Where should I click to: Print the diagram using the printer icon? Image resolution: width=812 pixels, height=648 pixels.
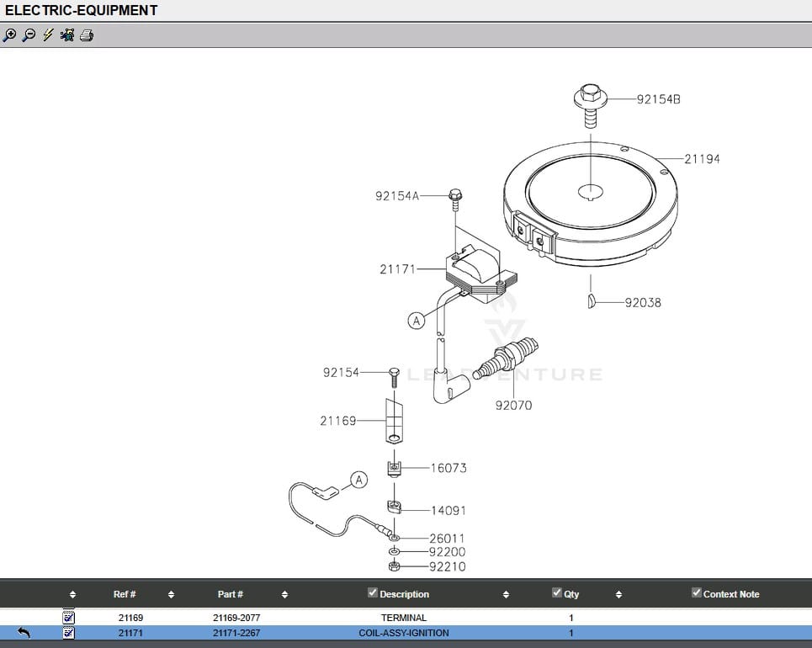point(87,35)
